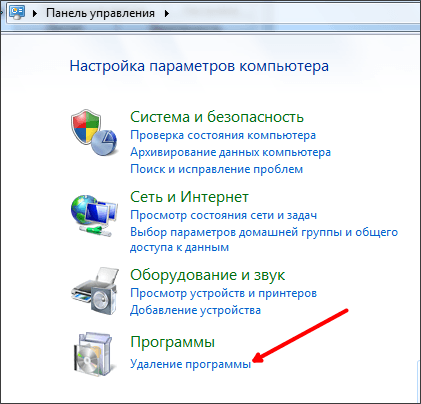Screen dimensions: 421x404
Task: Click the System and Security shield icon
Action: click(94, 132)
